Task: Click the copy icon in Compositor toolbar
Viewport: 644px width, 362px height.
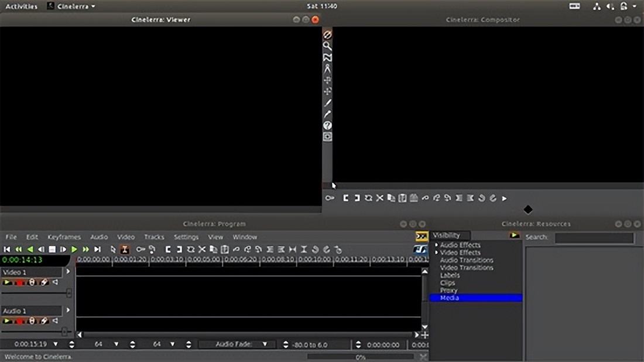Action: click(391, 198)
